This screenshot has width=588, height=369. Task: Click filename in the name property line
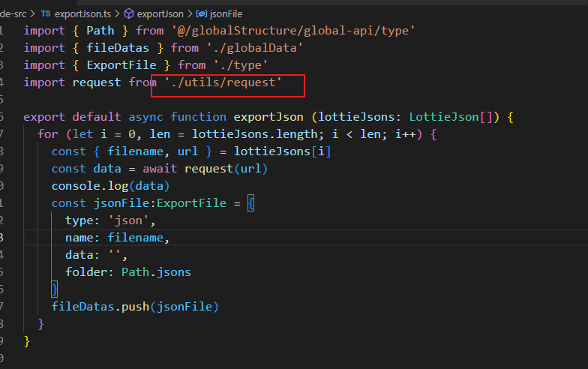pos(135,237)
